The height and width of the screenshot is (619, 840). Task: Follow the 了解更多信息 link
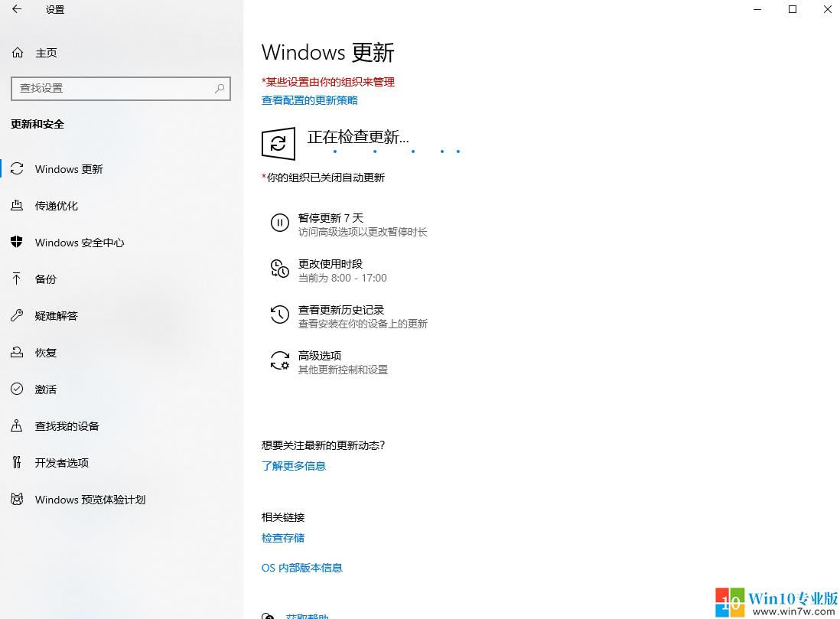(x=294, y=466)
